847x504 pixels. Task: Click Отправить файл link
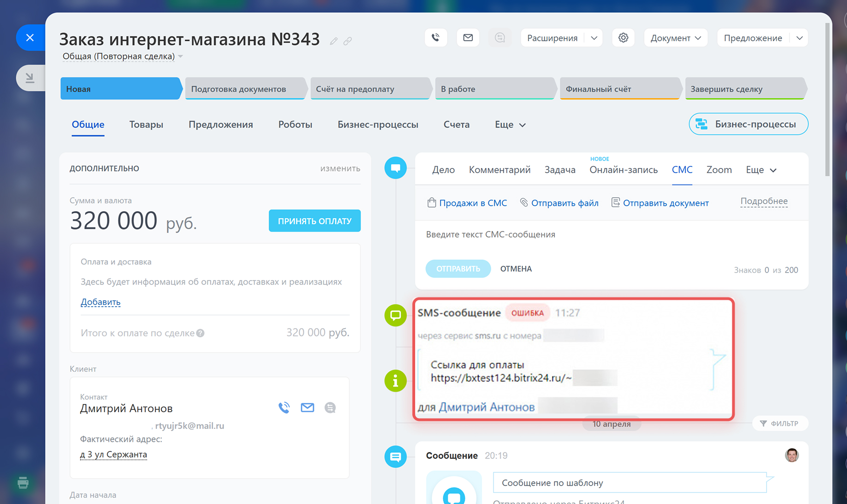pos(559,203)
